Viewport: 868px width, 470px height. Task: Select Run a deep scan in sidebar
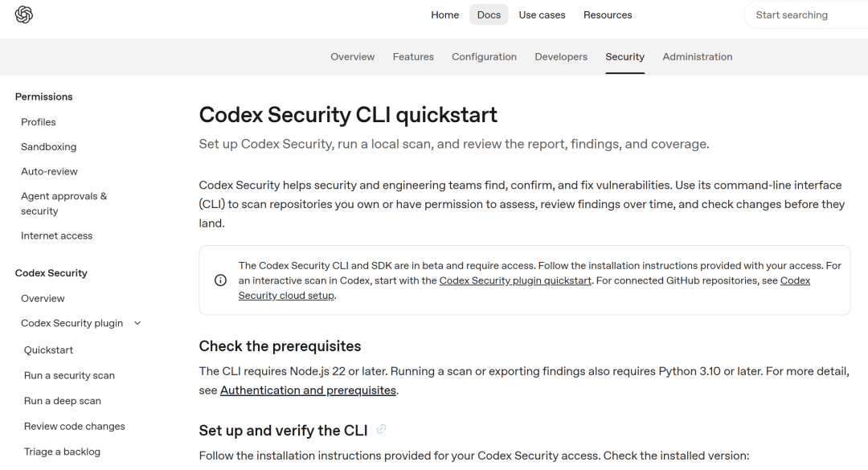click(x=63, y=401)
